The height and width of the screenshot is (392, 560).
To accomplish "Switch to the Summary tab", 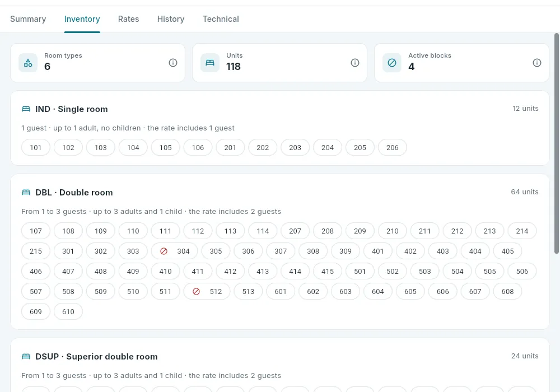I will click(x=28, y=19).
